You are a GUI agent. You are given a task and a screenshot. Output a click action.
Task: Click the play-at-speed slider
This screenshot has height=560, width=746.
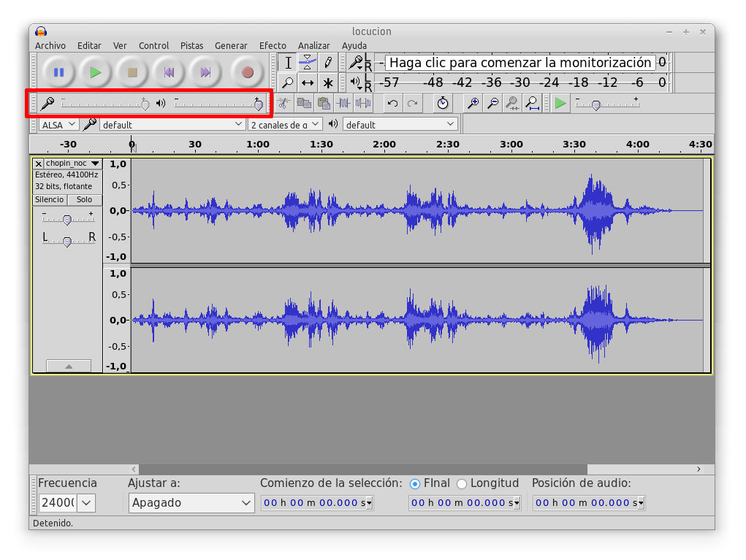pyautogui.click(x=607, y=103)
